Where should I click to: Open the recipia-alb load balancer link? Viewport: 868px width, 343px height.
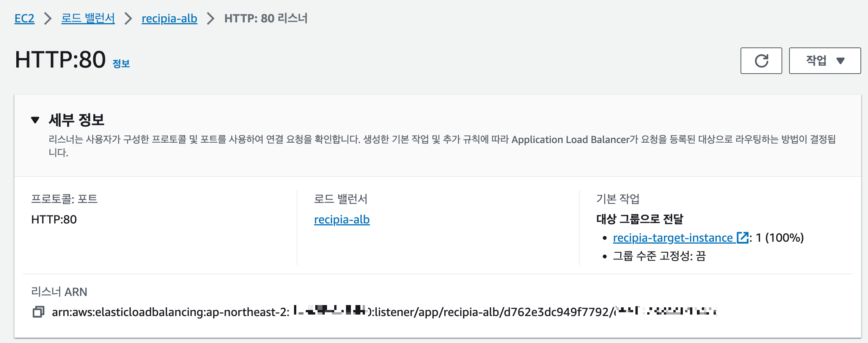point(341,219)
